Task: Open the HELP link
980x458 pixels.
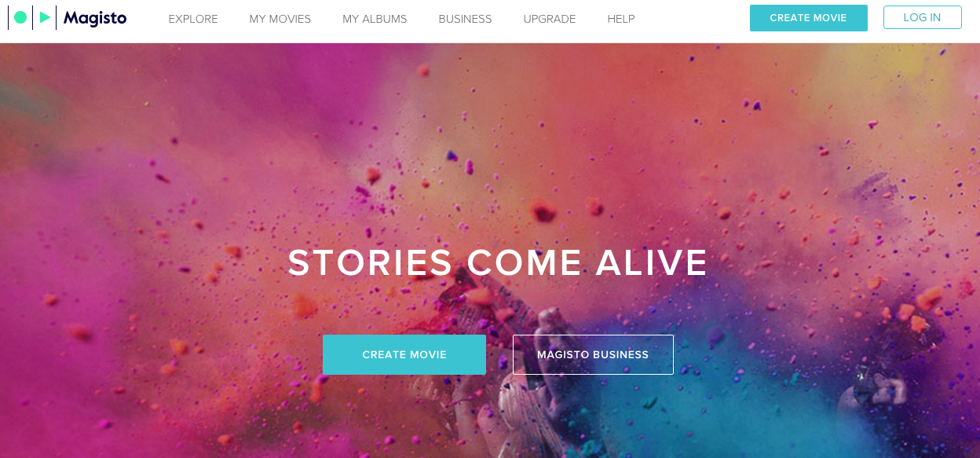Action: [x=621, y=19]
